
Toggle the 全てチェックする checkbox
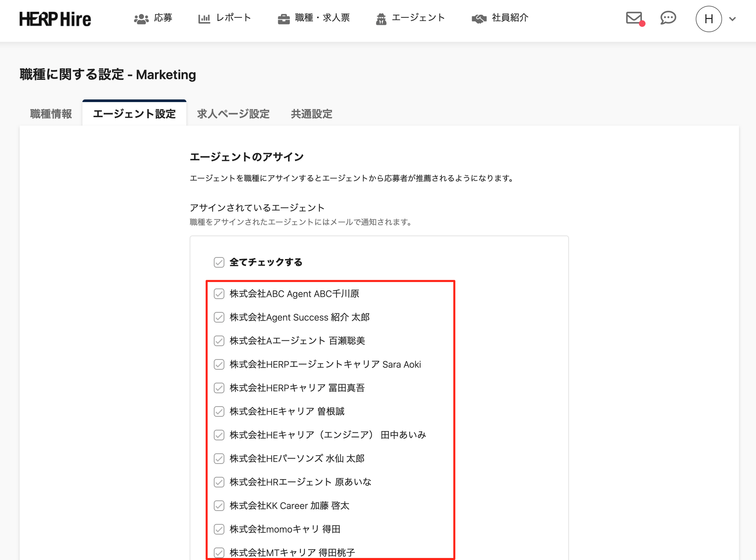pyautogui.click(x=219, y=262)
